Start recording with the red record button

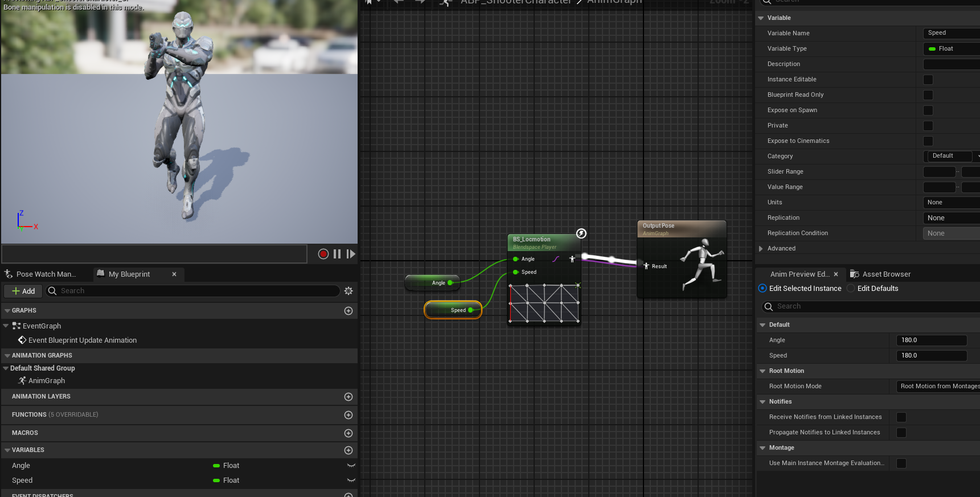(323, 254)
